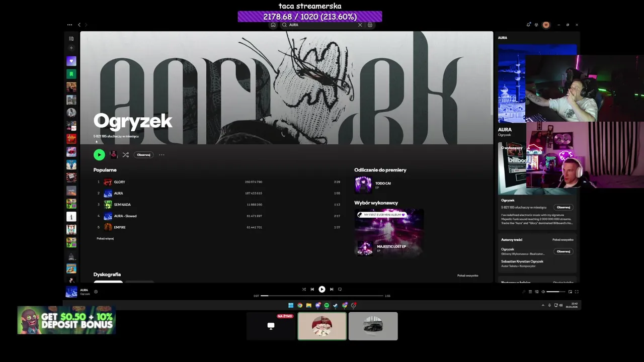
Task: Connect to a device icon
Action: (x=536, y=292)
